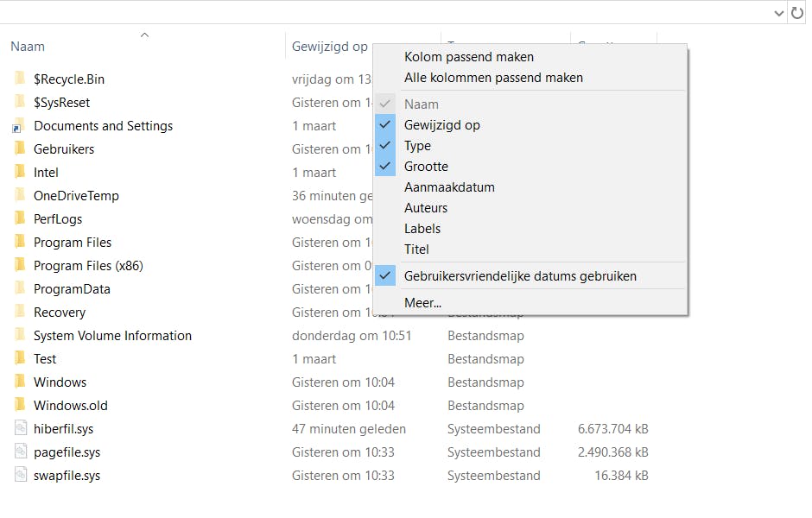Open the Meer... column chooser
This screenshot has width=812, height=518.
coord(422,303)
